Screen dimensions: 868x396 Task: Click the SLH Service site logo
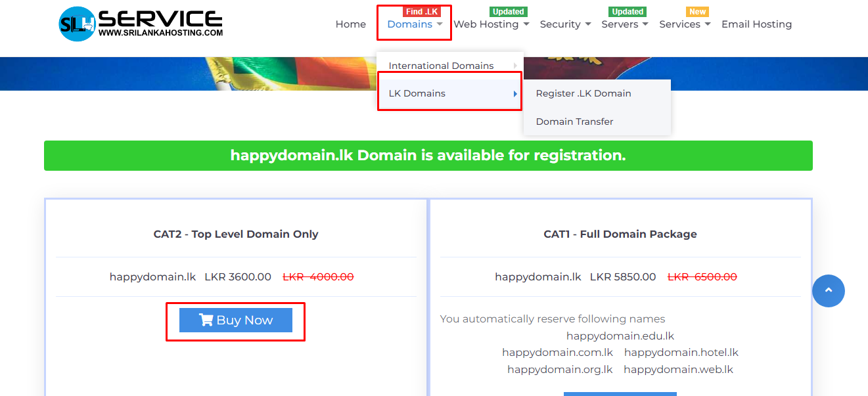[x=141, y=24]
